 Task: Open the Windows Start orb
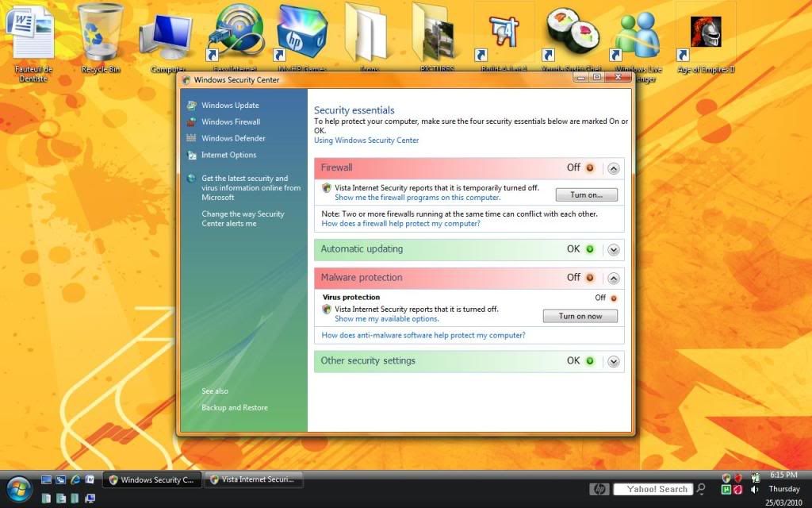(20, 488)
